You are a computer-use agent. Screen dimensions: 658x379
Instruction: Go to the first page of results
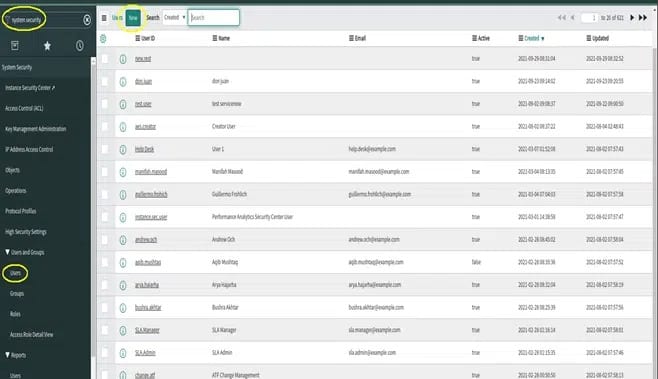561,18
